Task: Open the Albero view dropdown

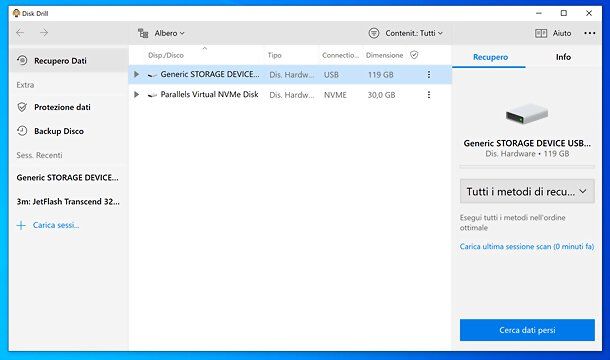Action: click(161, 33)
